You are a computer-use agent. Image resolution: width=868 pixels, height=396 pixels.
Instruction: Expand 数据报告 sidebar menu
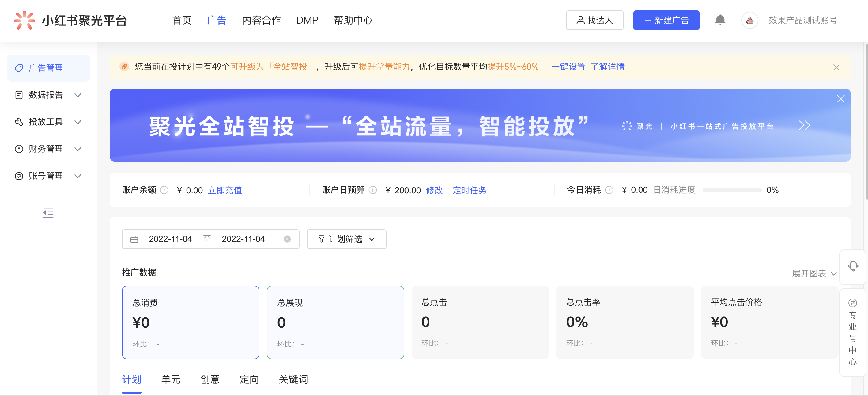[48, 95]
